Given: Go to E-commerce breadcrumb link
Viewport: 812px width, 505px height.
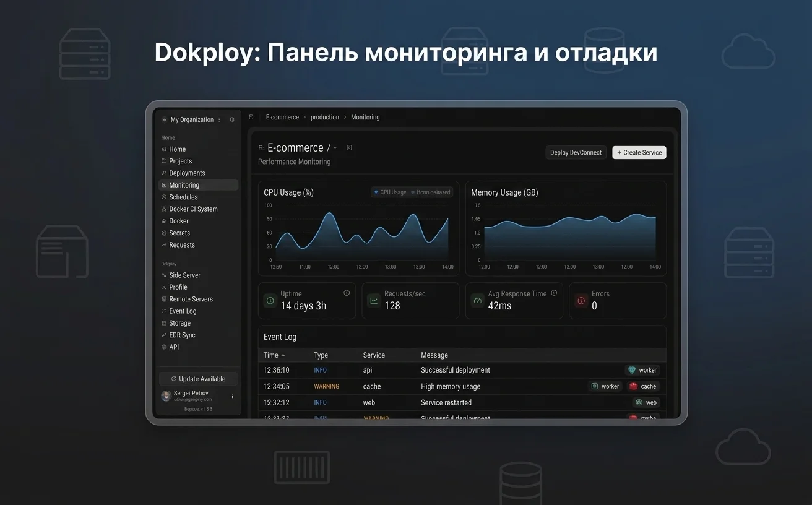Looking at the screenshot, I should (282, 117).
